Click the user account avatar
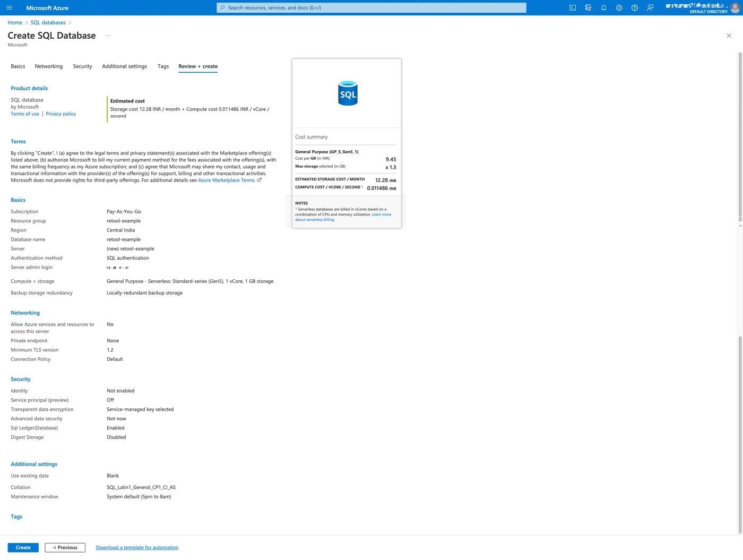This screenshot has width=743, height=560. click(x=735, y=7)
